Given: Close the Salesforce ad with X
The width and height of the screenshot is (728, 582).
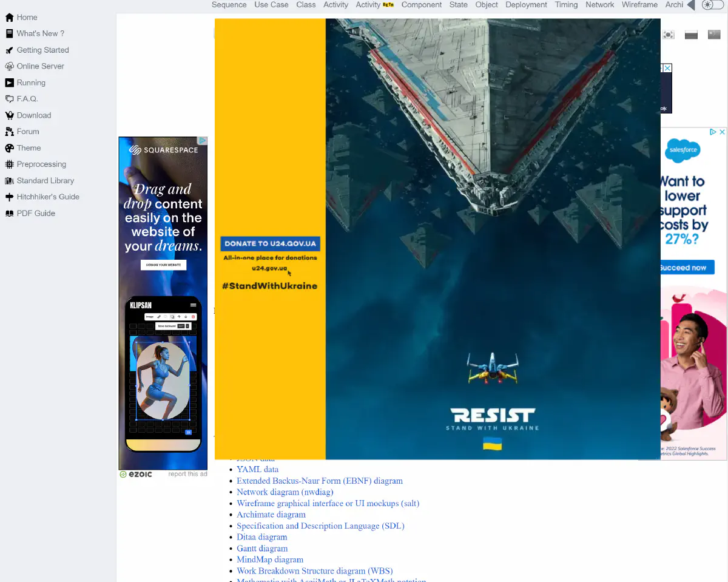Looking at the screenshot, I should [x=722, y=132].
